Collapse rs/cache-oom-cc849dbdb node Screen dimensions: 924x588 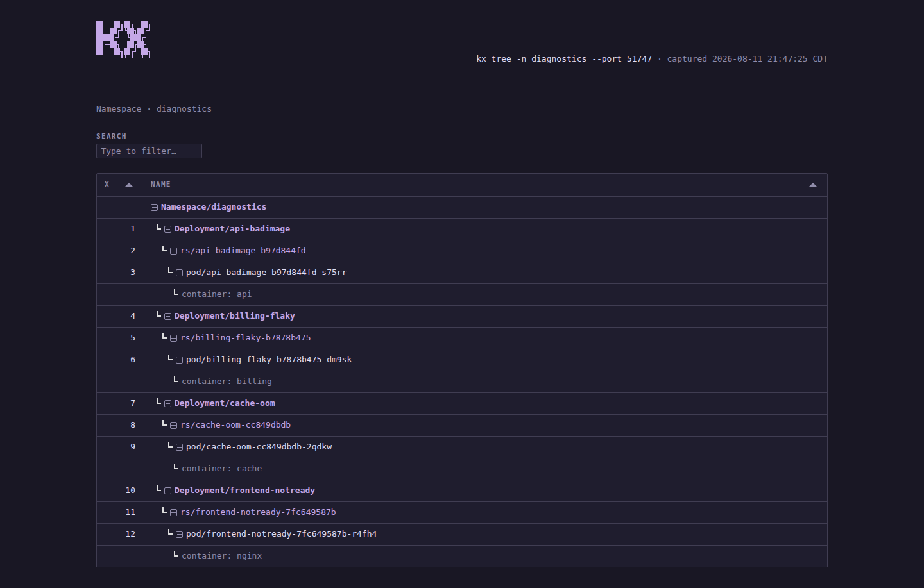click(x=173, y=425)
